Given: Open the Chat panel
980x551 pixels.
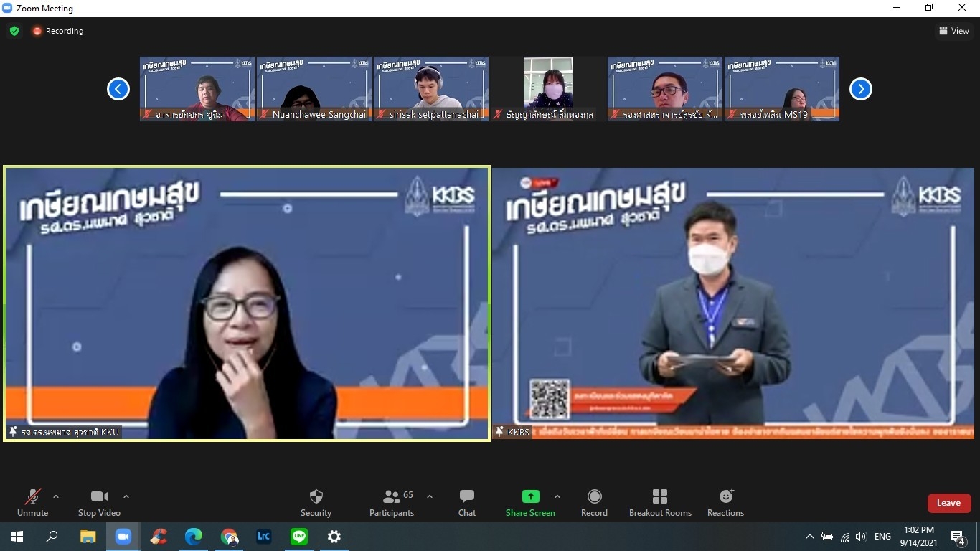Looking at the screenshot, I should point(466,502).
